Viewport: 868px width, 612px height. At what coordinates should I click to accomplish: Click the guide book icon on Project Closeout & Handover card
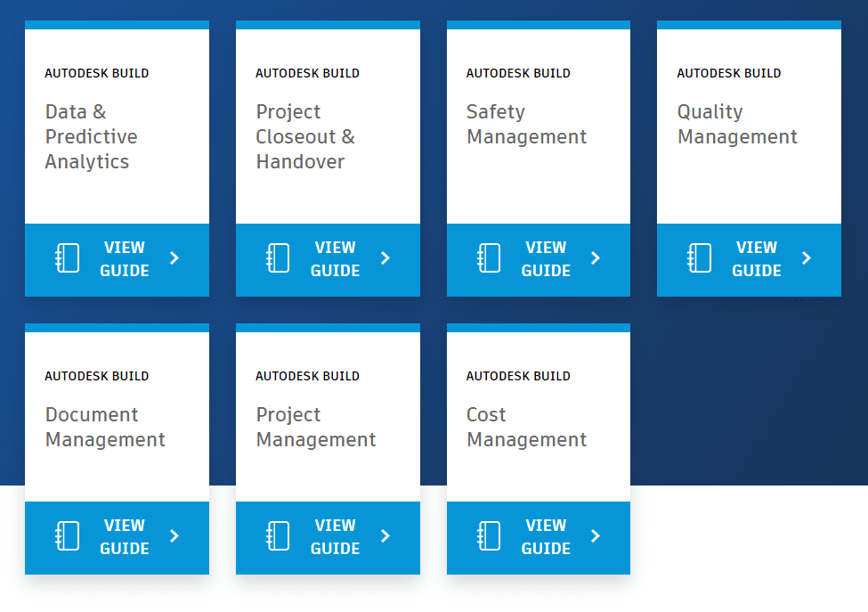point(278,258)
